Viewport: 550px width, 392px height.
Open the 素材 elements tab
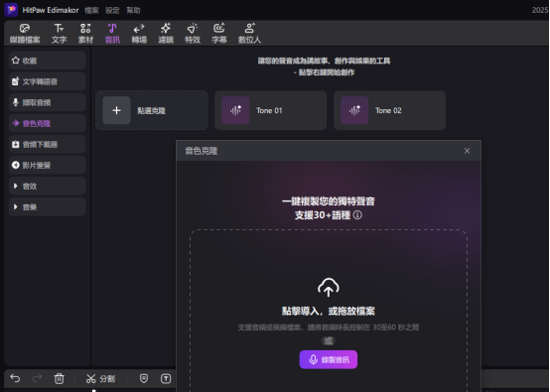coord(85,34)
